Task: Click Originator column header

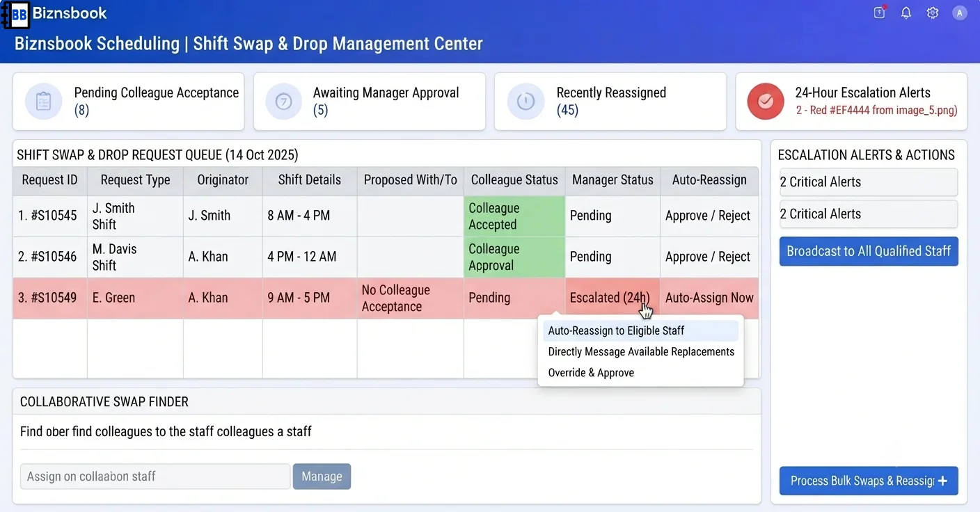Action: 223,179
